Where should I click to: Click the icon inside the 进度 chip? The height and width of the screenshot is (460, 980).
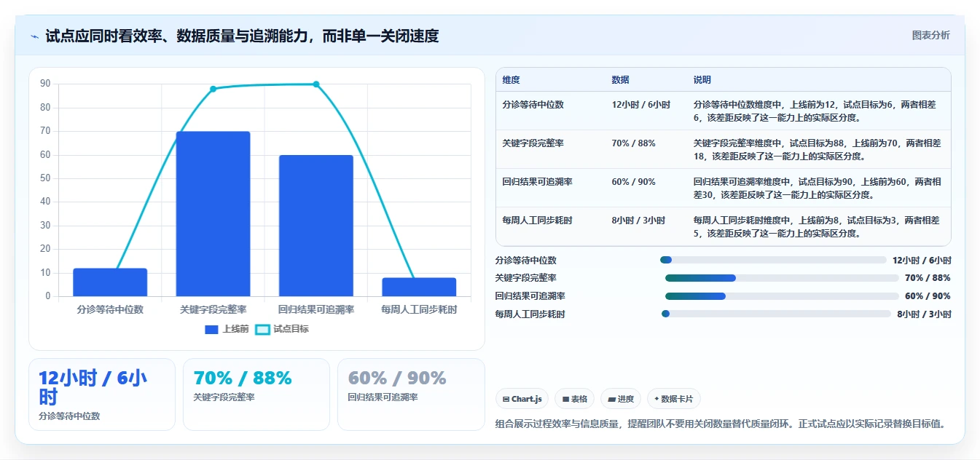pos(611,400)
